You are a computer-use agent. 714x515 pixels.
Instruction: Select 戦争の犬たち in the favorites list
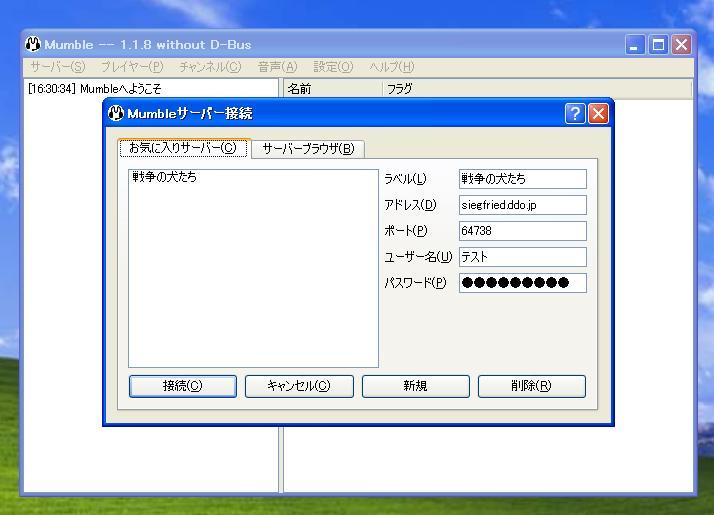[164, 178]
